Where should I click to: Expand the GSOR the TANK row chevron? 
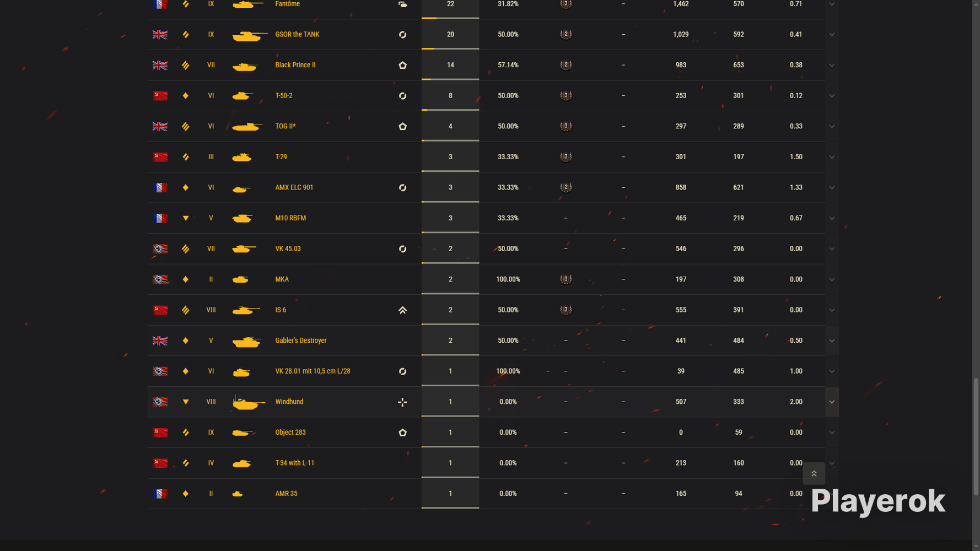point(832,34)
